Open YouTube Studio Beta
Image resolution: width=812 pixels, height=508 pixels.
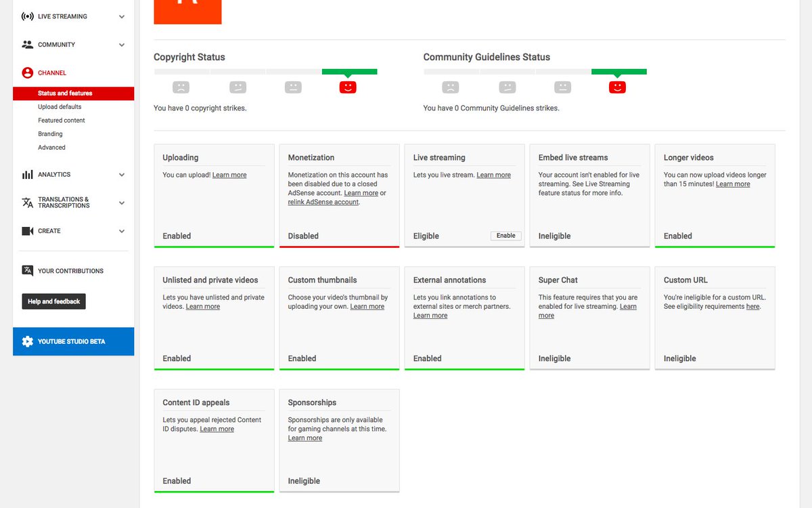[73, 341]
